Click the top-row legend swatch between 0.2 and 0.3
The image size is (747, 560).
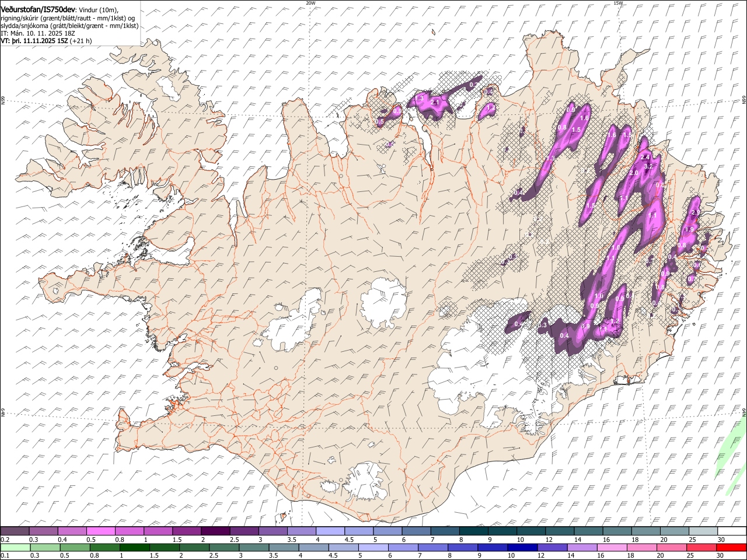click(x=15, y=531)
